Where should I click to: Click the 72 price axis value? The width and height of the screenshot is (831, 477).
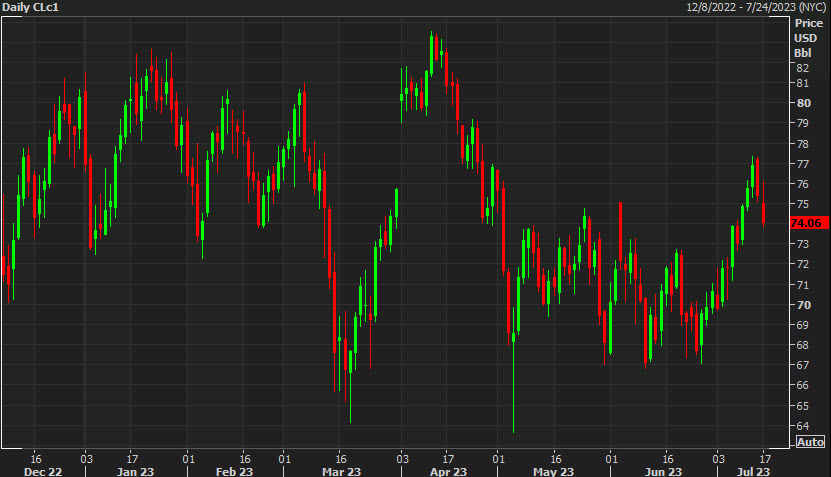pyautogui.click(x=802, y=264)
